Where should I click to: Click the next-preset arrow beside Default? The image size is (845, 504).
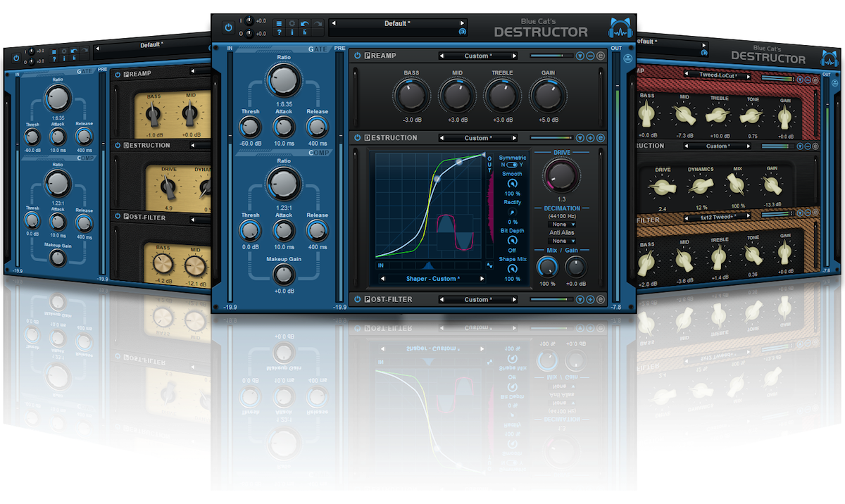pyautogui.click(x=461, y=23)
